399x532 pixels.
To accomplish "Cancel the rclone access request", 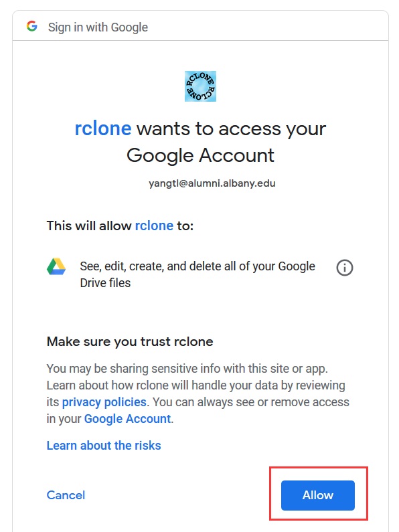I will (x=66, y=495).
